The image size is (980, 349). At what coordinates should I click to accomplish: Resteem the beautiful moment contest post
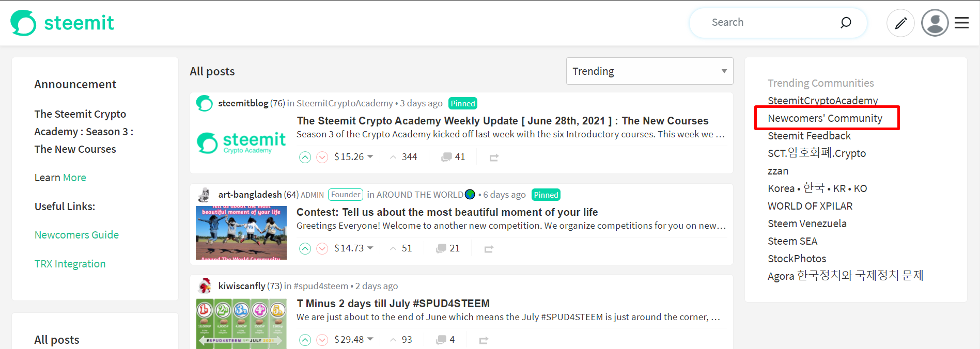pyautogui.click(x=489, y=249)
